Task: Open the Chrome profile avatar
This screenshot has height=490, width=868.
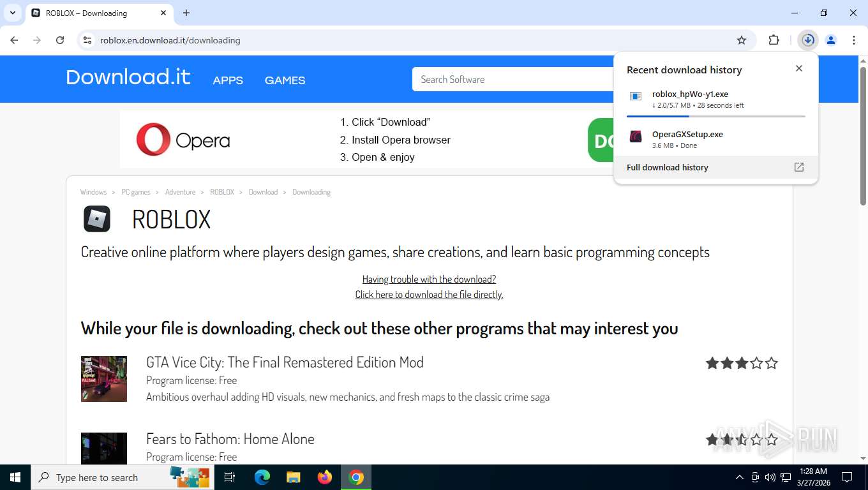Action: pos(831,40)
